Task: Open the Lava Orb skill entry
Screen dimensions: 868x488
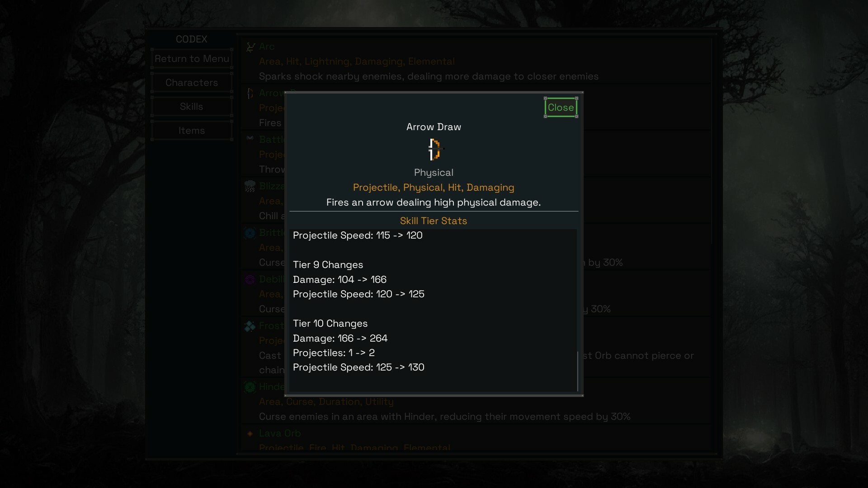Action: (476, 438)
